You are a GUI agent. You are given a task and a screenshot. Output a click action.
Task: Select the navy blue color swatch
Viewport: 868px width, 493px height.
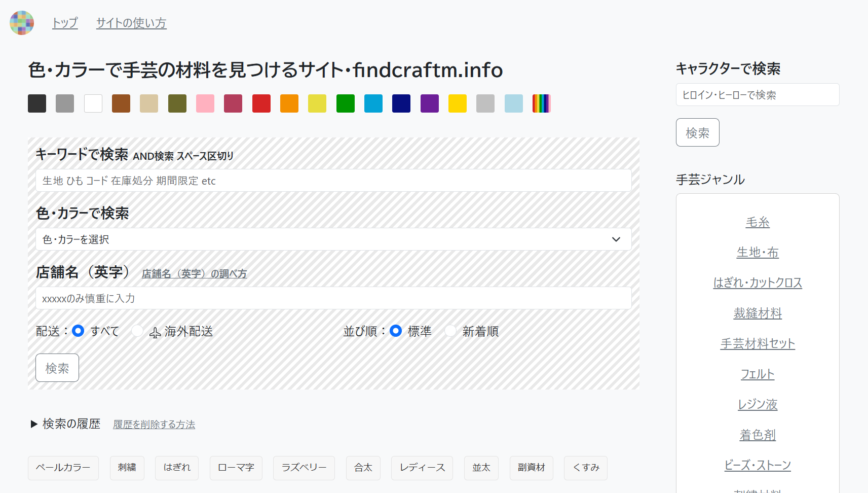click(x=401, y=103)
